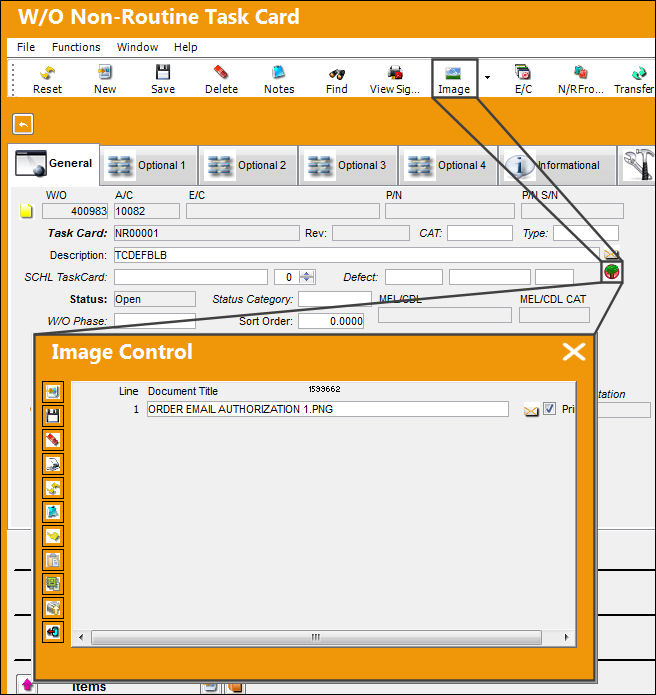The height and width of the screenshot is (695, 656).
Task: Switch to the Optional 3 tab
Action: point(348,165)
